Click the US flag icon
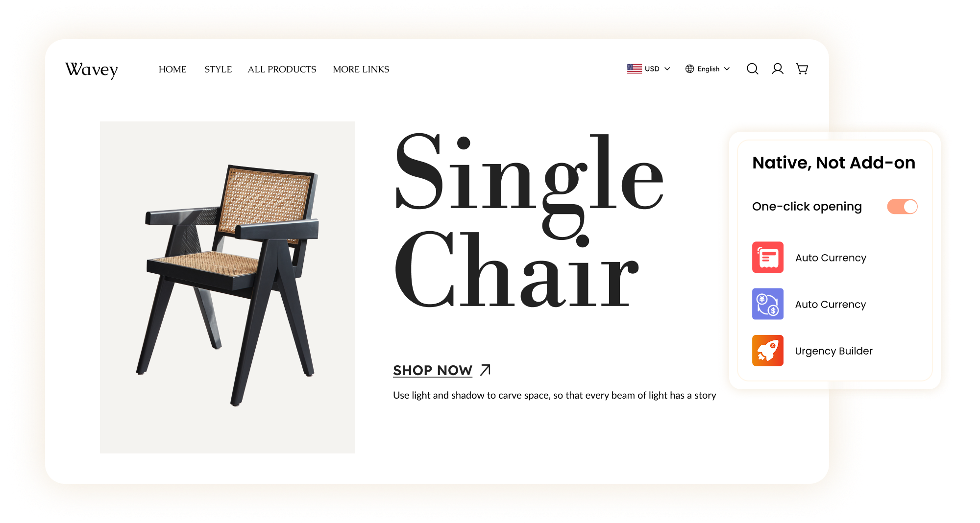 635,69
